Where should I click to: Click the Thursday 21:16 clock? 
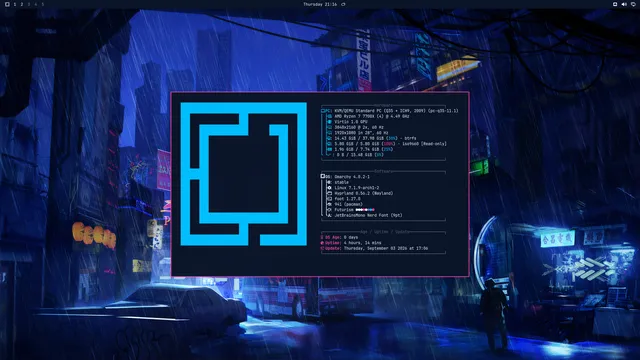point(320,4)
